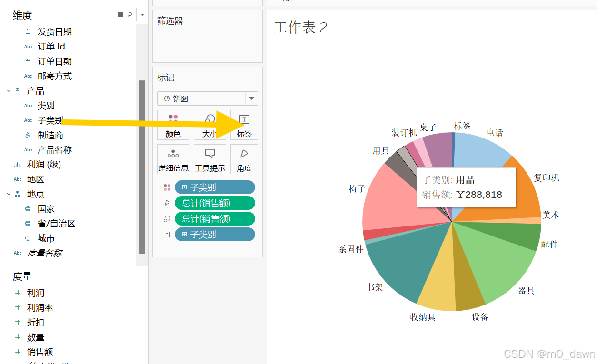
Task: Click the calendar icon next to 发货日期
Action: (x=28, y=32)
